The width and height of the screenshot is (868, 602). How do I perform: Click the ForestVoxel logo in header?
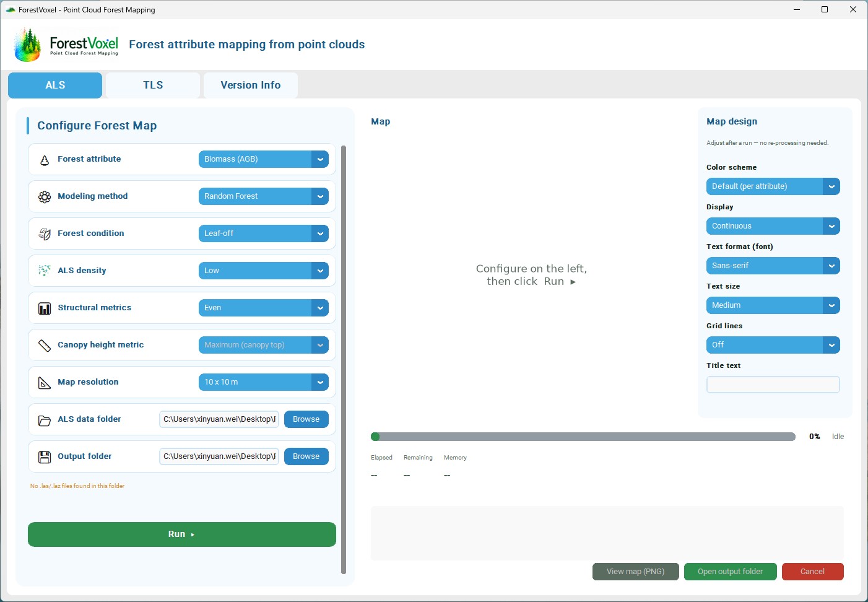click(66, 45)
